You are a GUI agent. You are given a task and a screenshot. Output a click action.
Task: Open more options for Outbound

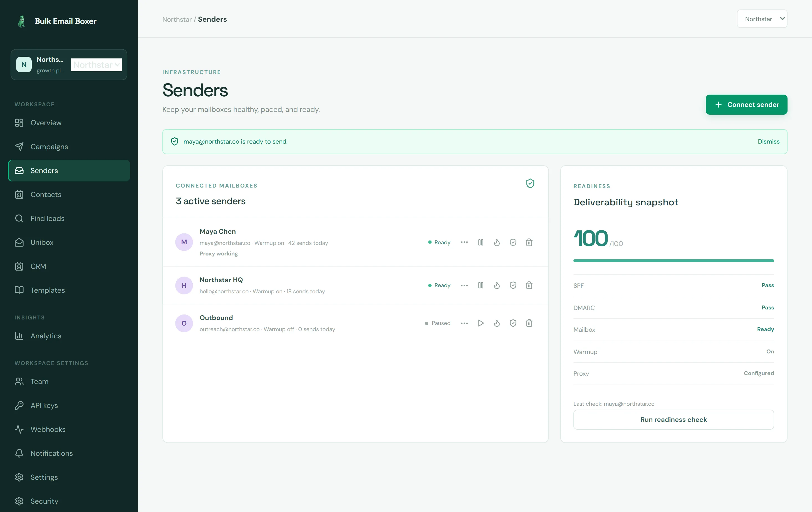(x=464, y=323)
